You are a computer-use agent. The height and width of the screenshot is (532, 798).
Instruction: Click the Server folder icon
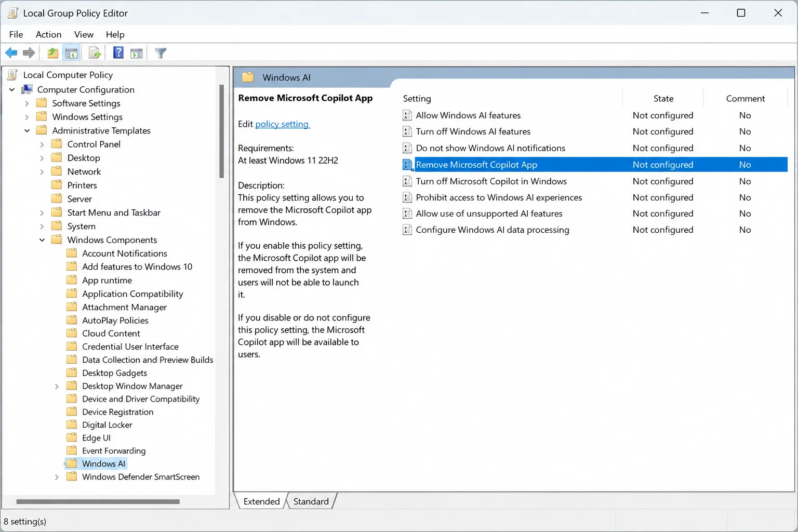pos(57,198)
